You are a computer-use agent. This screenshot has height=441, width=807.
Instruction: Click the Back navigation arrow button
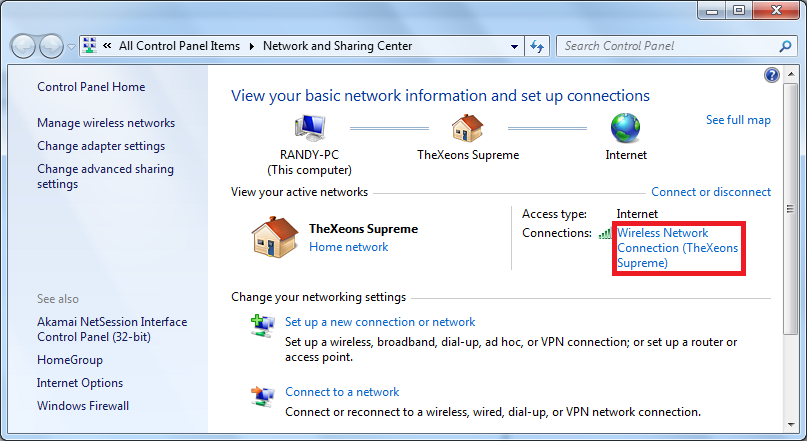click(x=23, y=47)
